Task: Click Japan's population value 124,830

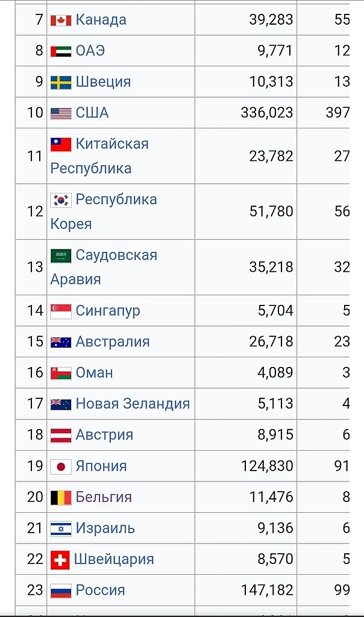Action: [x=266, y=466]
